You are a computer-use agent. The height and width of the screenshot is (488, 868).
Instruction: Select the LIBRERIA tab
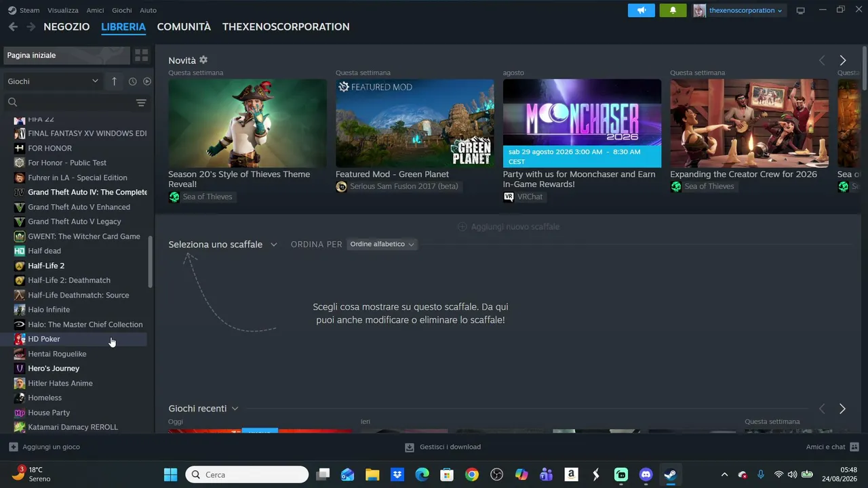123,26
